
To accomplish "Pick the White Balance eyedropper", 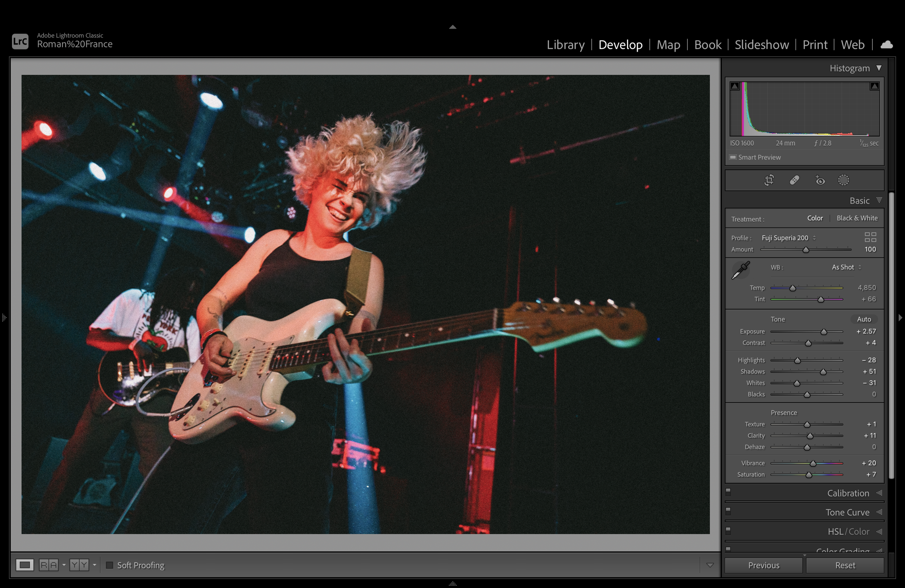I will click(x=740, y=270).
